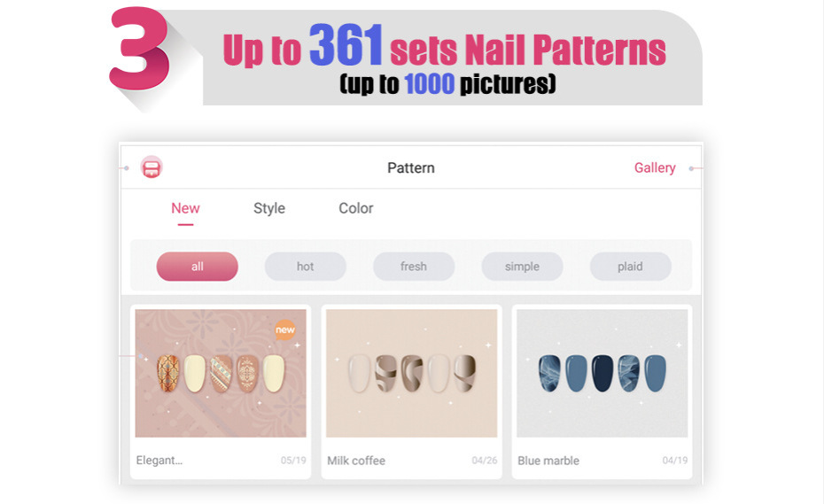Viewport: 824px width, 504px height.
Task: Click the Blue marble title text
Action: coord(548,461)
